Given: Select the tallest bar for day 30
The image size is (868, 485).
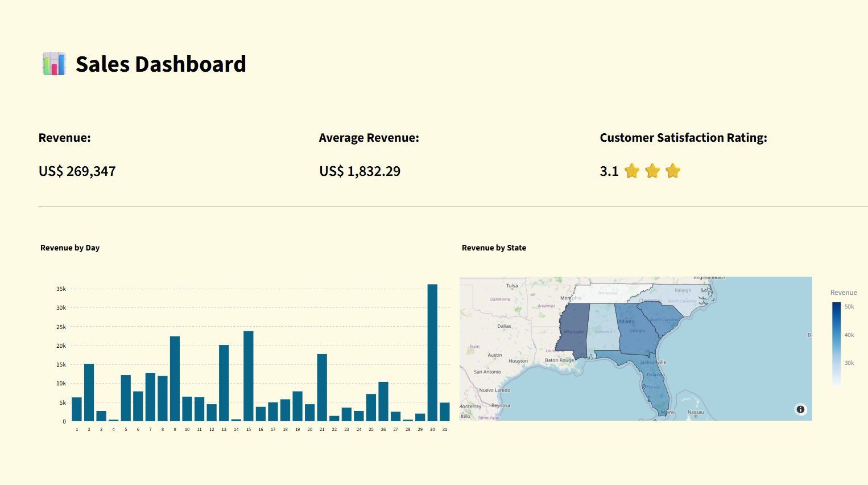Looking at the screenshot, I should point(432,352).
